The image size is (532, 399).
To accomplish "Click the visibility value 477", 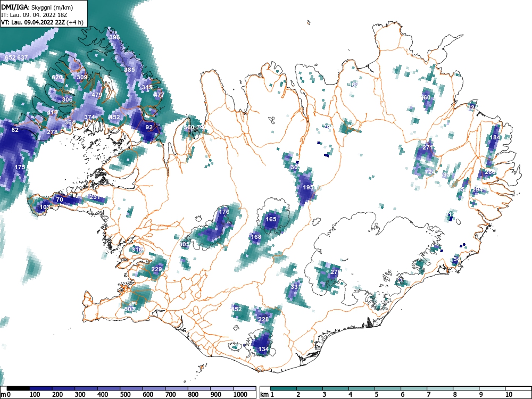I will pyautogui.click(x=159, y=95).
